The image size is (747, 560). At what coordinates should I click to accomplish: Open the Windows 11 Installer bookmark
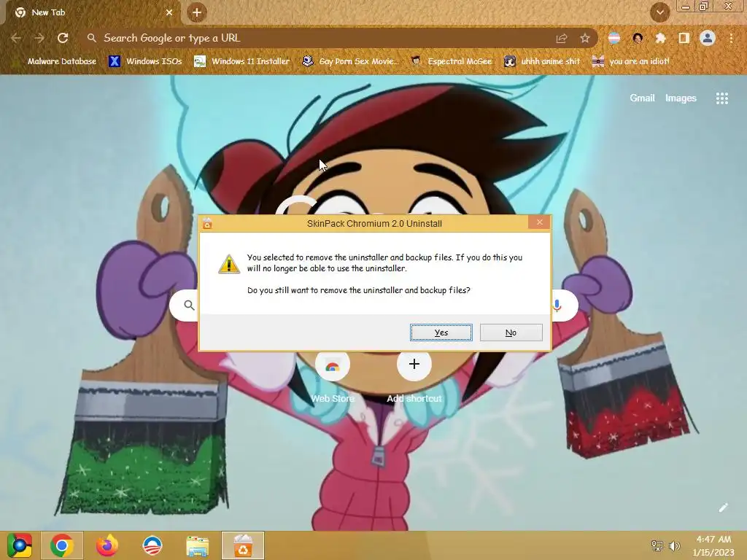pyautogui.click(x=242, y=61)
